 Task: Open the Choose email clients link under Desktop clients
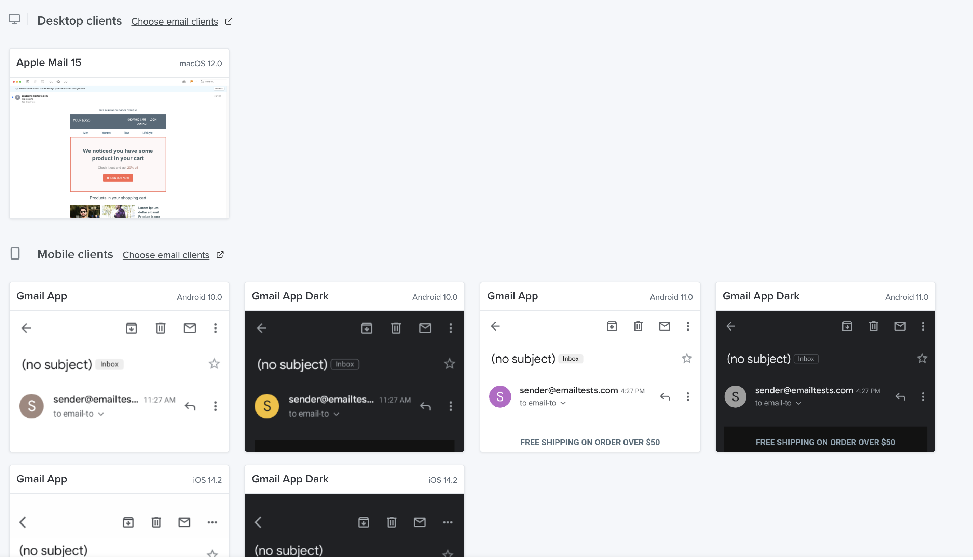[x=174, y=22]
